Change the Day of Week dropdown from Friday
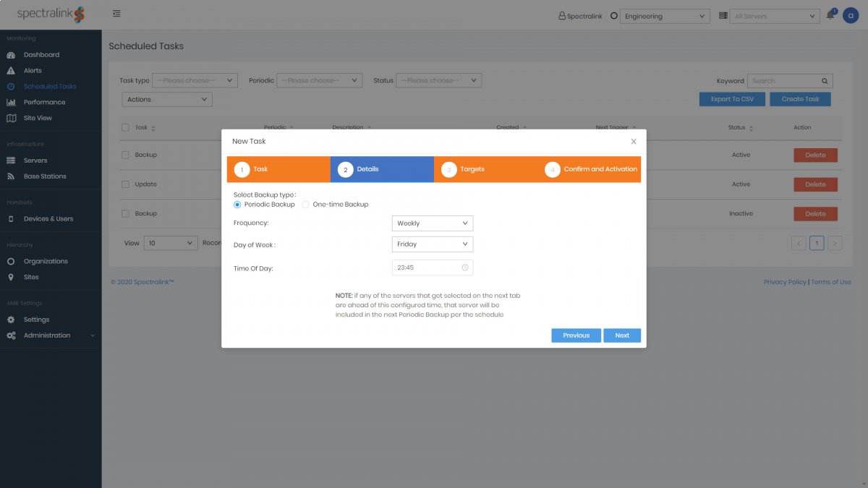Image resolution: width=868 pixels, height=488 pixels. 432,244
